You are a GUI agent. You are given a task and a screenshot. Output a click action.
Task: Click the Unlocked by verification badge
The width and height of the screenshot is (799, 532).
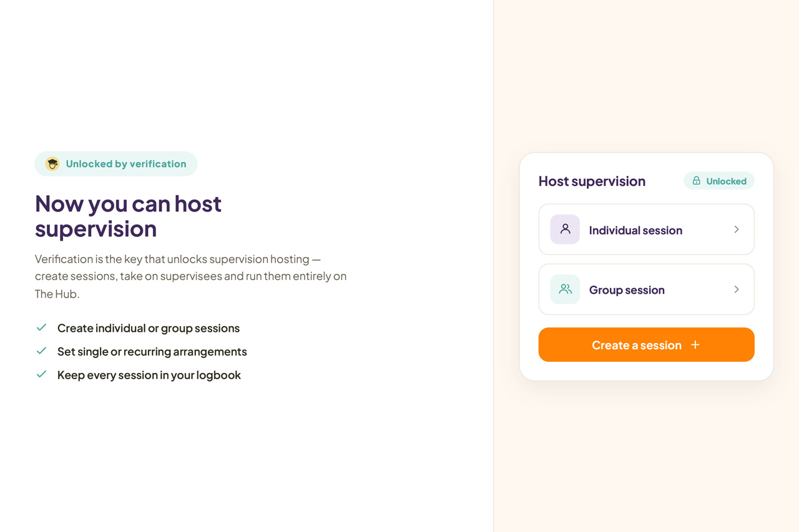point(116,164)
